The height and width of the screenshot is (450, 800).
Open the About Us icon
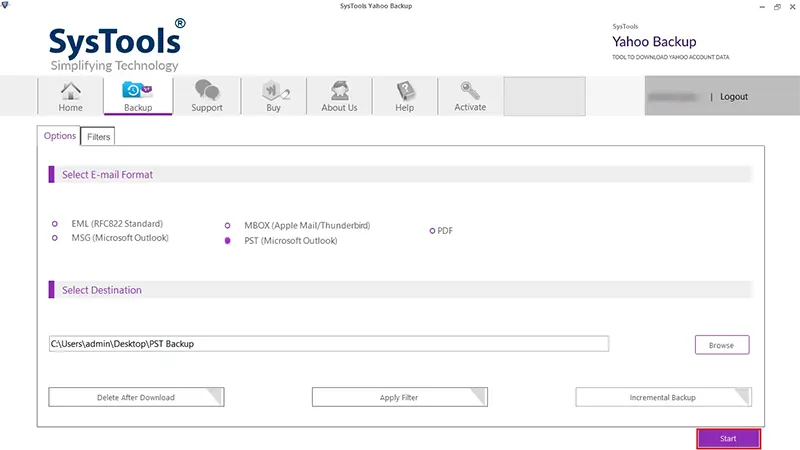click(339, 96)
